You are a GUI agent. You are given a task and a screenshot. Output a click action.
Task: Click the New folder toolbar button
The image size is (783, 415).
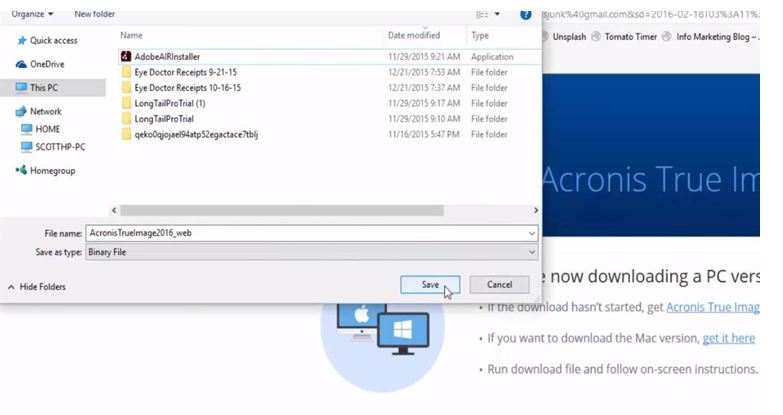pyautogui.click(x=94, y=14)
